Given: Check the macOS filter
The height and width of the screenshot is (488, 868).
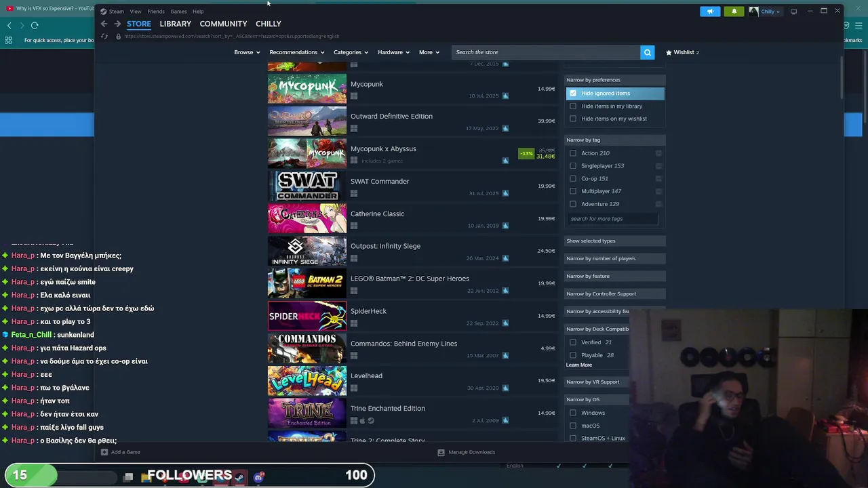Looking at the screenshot, I should [573, 426].
